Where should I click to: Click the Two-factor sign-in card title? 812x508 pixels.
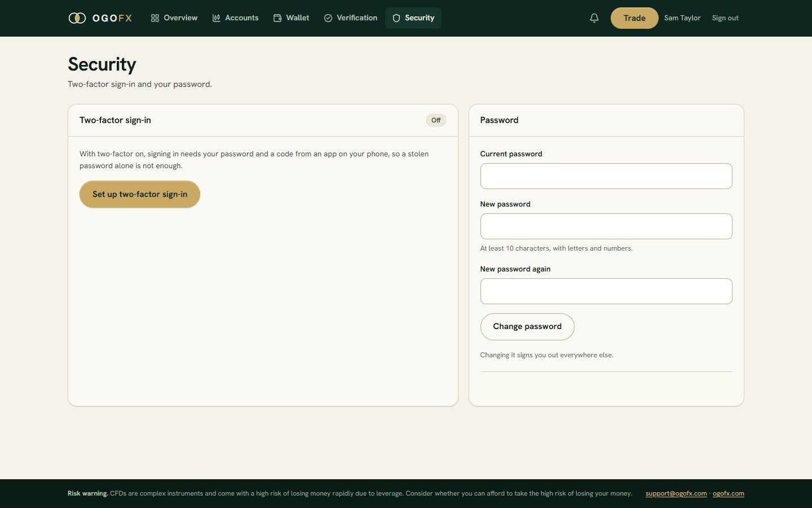click(x=115, y=120)
